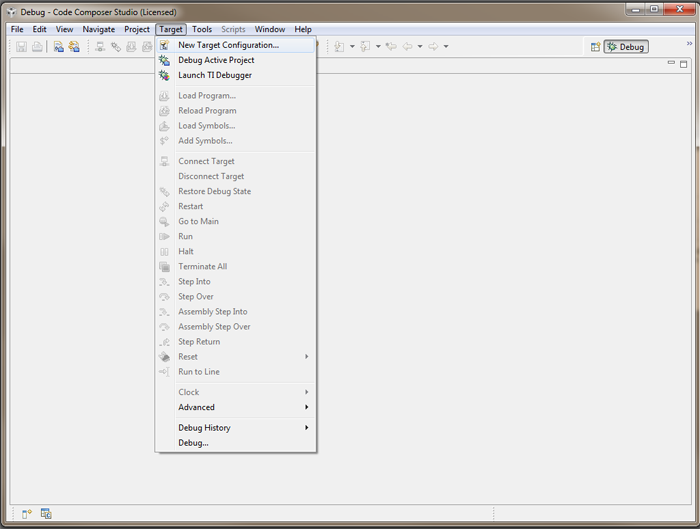Screen dimensions: 700x529
Task: Click the second icon in bottom status bar
Action: 46,514
